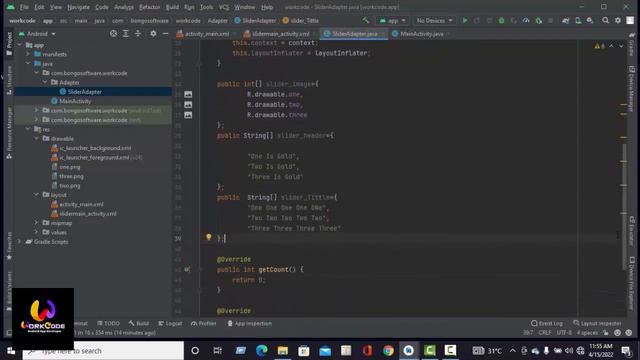Click SliderAdapter breadcrumb in navigation bar
Viewport: 640px width, 360px height.
256,20
